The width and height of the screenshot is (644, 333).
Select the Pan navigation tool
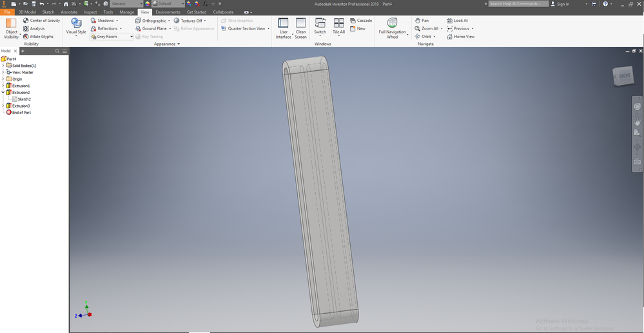pyautogui.click(x=422, y=21)
